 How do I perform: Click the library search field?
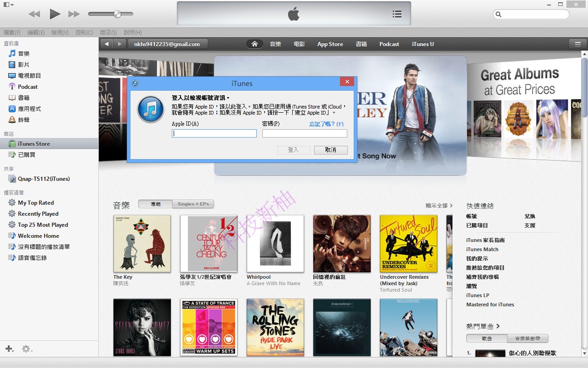pyautogui.click(x=531, y=14)
